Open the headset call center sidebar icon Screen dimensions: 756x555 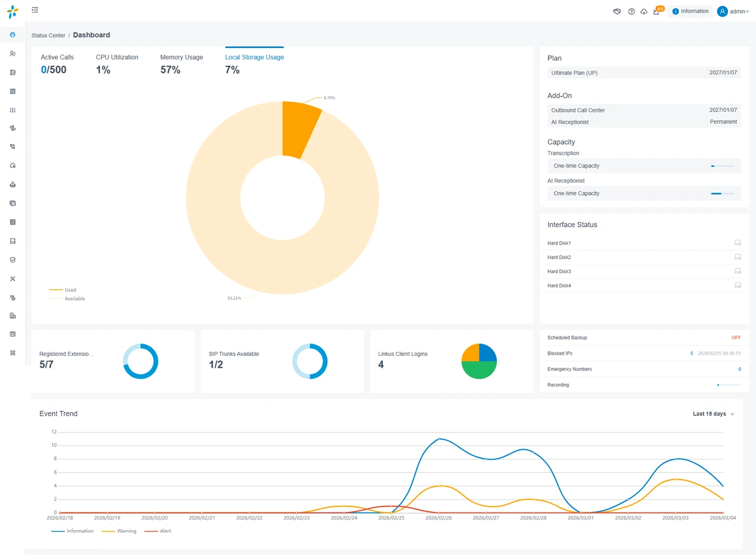pyautogui.click(x=12, y=166)
